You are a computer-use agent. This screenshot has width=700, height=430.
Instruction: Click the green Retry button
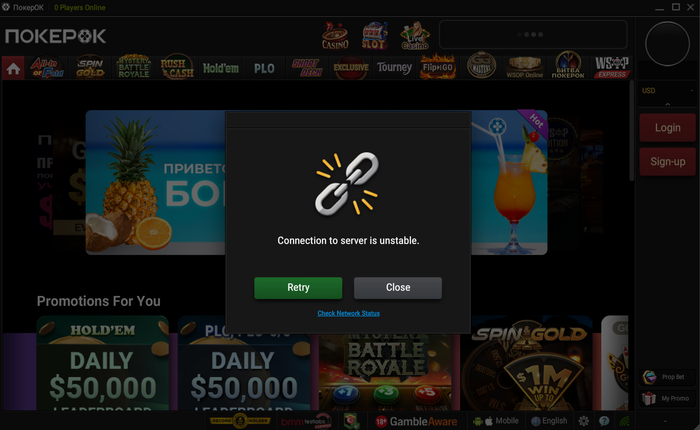click(298, 288)
